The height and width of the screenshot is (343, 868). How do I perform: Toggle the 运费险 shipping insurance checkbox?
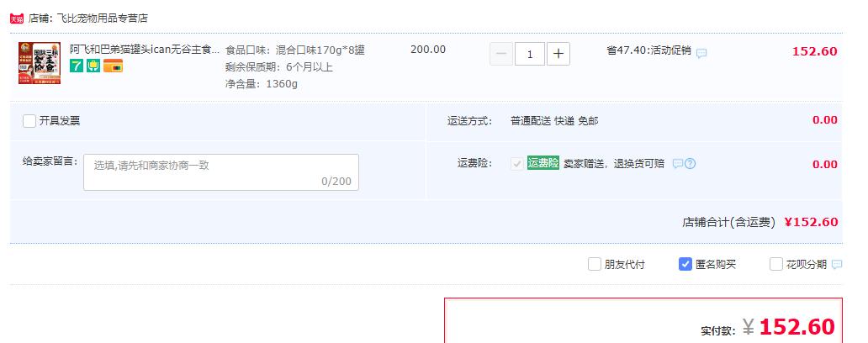click(517, 164)
